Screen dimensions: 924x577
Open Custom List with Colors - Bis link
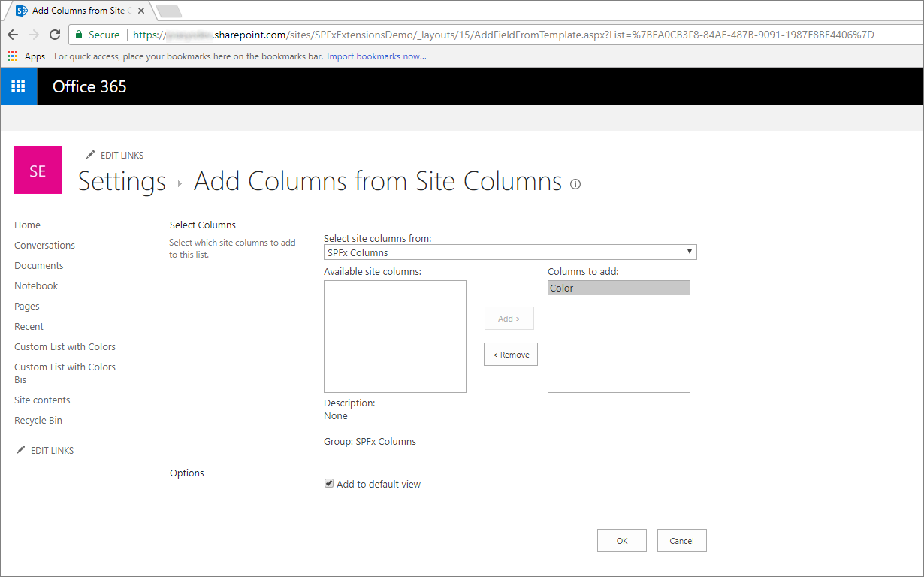68,373
